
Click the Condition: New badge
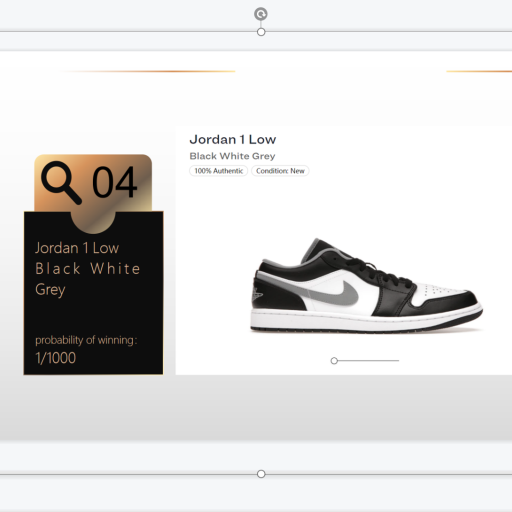280,171
